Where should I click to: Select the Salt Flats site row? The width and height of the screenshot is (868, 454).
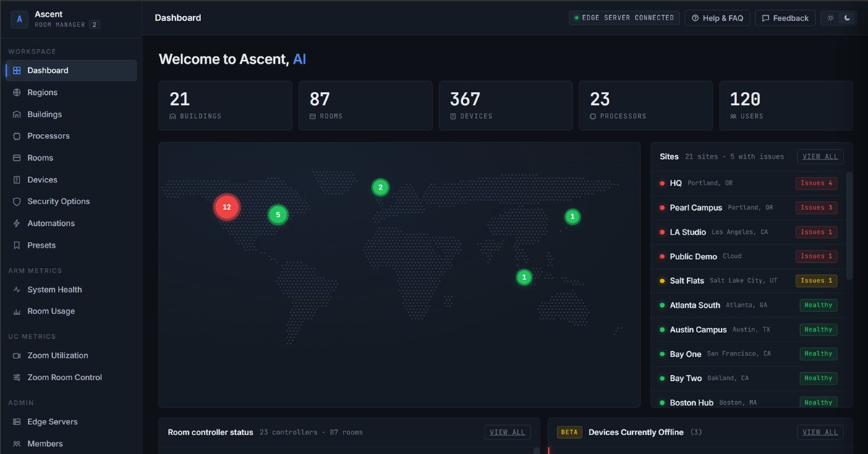tap(748, 281)
